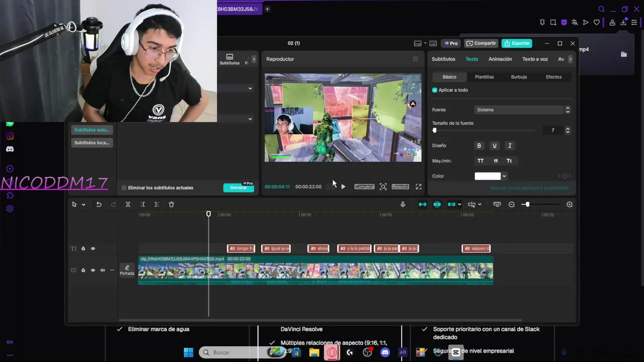Enter fullscreen preview mode
This screenshot has width=644, height=362.
(x=418, y=187)
